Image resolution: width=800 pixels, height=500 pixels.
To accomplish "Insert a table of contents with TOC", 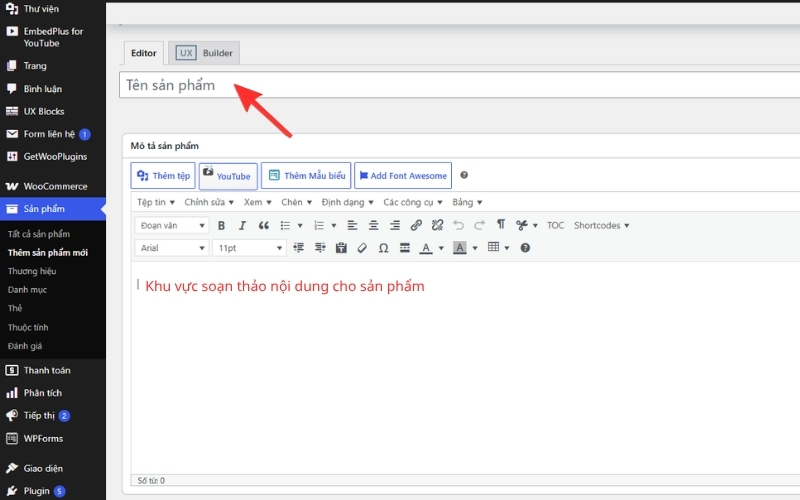I will click(x=556, y=226).
